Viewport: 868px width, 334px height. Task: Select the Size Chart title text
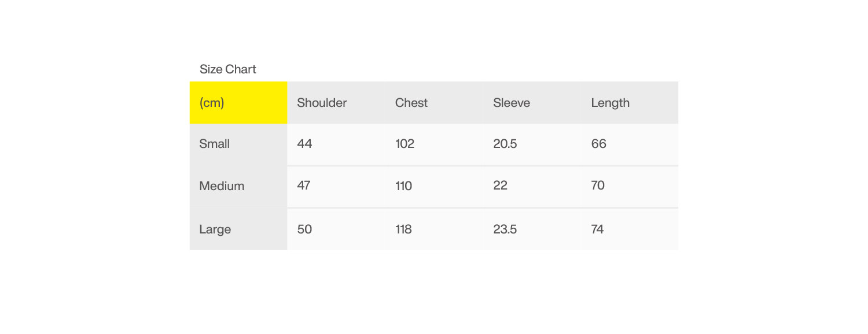[x=228, y=69]
